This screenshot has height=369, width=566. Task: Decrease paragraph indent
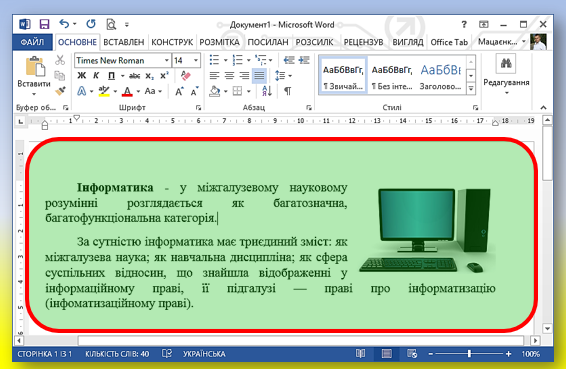click(289, 60)
